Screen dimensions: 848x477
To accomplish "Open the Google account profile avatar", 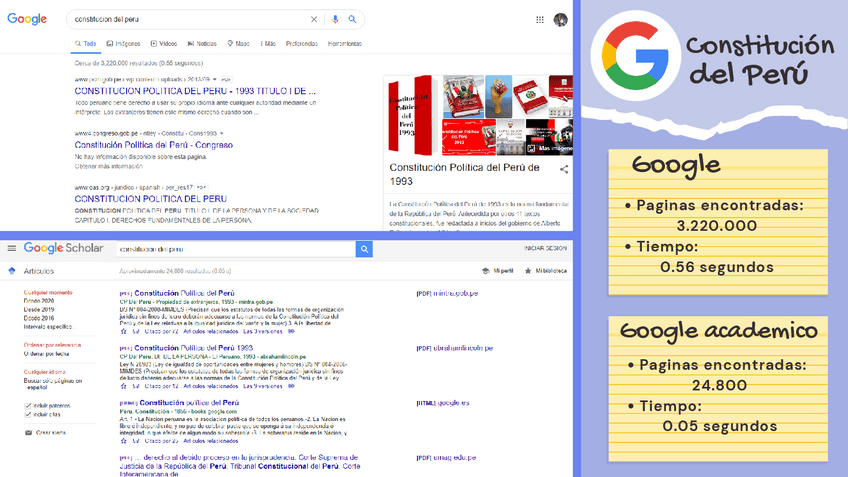I will [560, 19].
